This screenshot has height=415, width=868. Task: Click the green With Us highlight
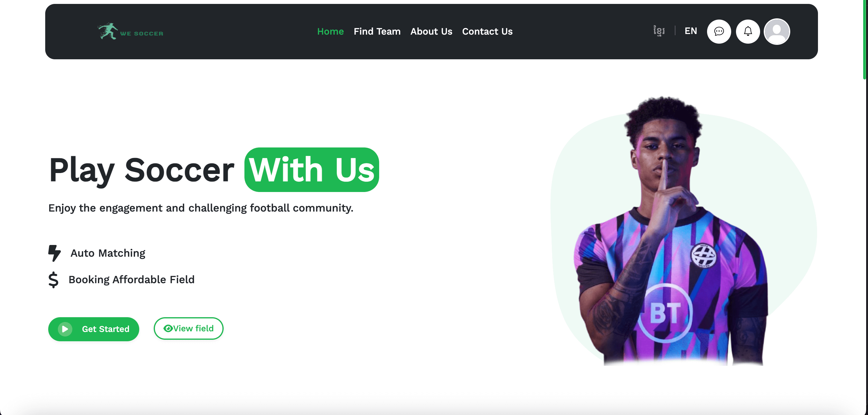tap(311, 170)
